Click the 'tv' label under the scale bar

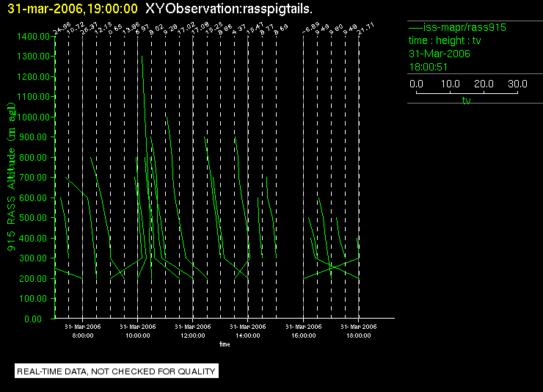click(x=467, y=101)
